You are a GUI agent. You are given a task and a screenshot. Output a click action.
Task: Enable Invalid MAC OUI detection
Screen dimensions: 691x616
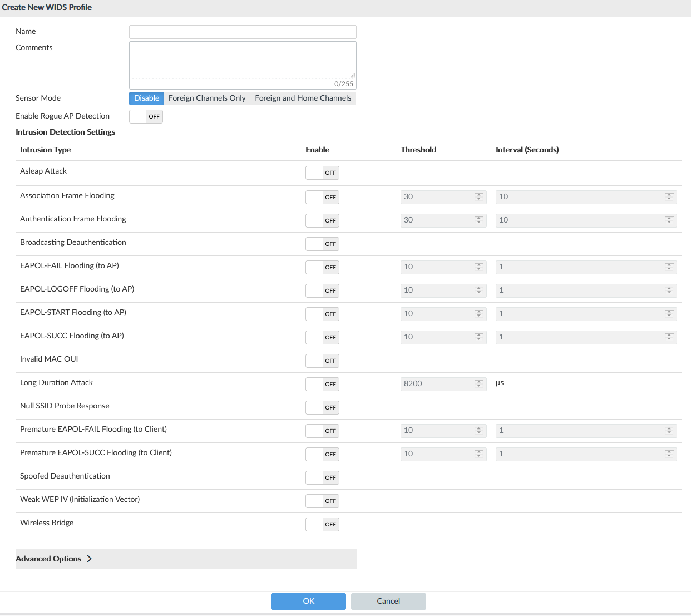pyautogui.click(x=322, y=361)
